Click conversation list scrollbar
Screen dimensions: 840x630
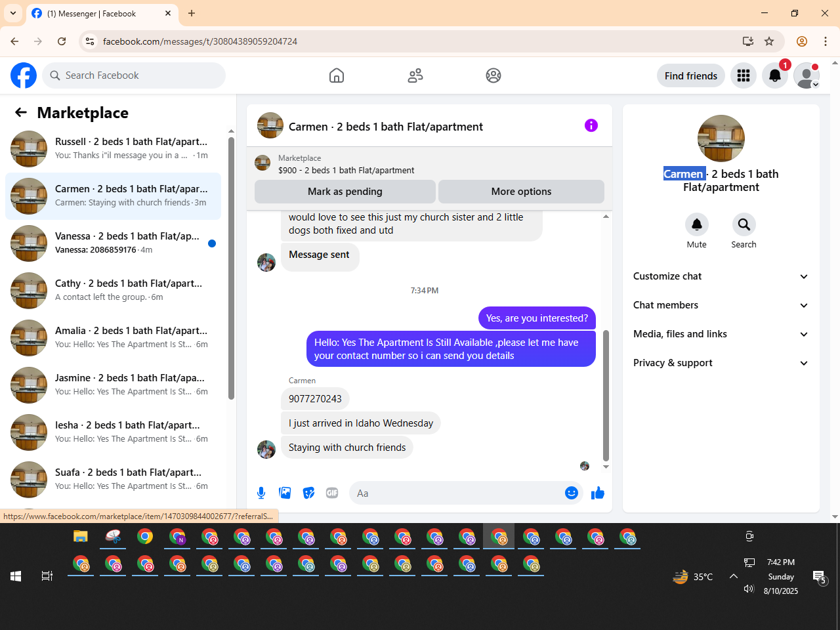(231, 268)
